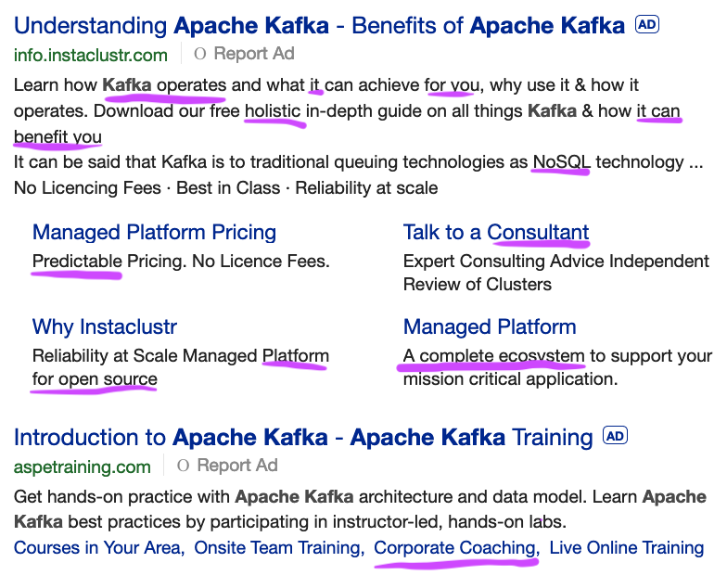Report the Instaclustr ad
Image resolution: width=727 pixels, height=588 pixels.
click(254, 54)
